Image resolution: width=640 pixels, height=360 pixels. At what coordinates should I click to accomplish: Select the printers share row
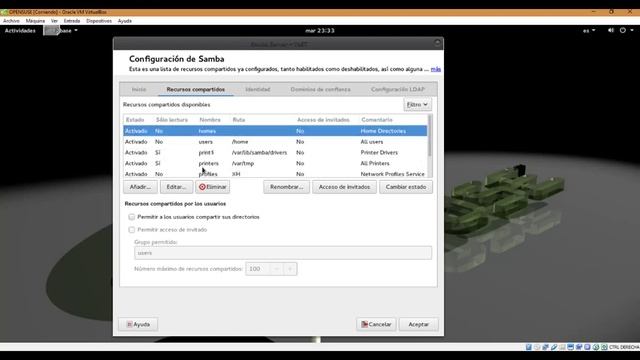tap(275, 163)
